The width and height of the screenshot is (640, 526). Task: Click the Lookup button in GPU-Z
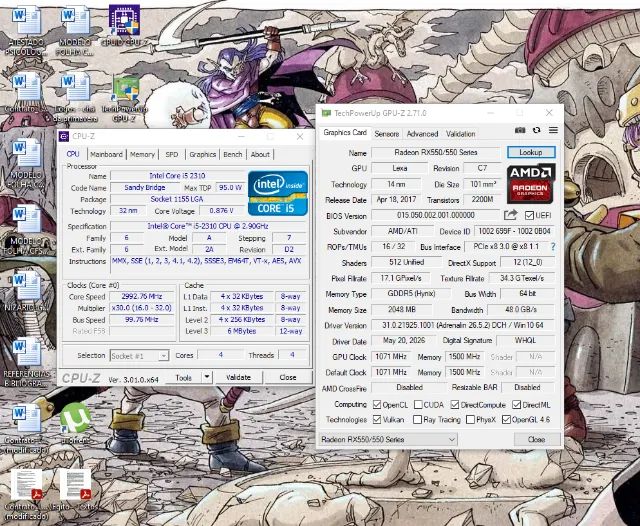tap(531, 152)
